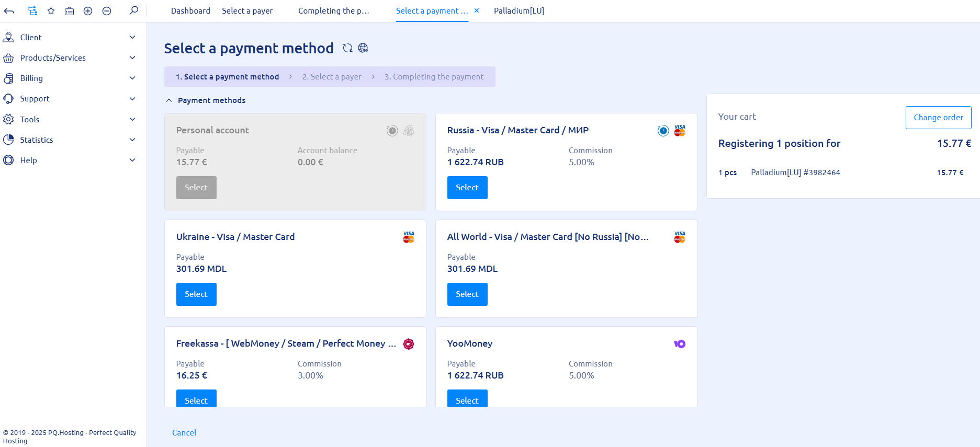Click the YooMoney logo icon
The width and height of the screenshot is (980, 447).
point(680,344)
